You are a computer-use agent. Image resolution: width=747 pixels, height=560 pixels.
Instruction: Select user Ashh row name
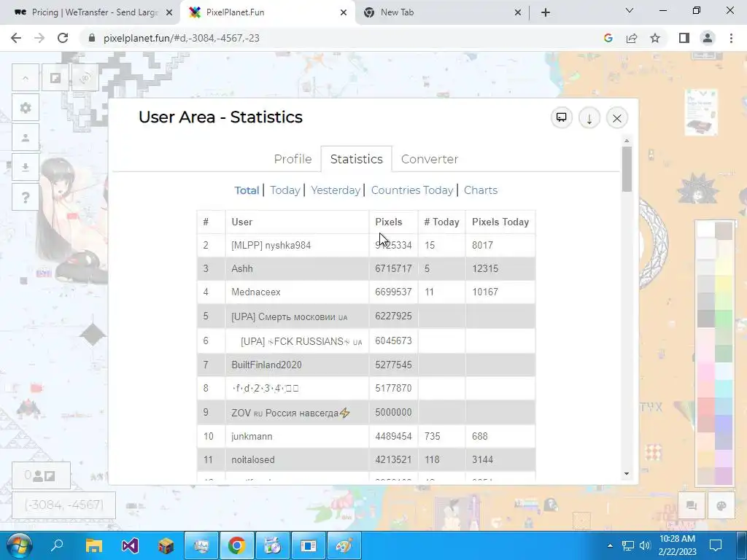pyautogui.click(x=242, y=268)
